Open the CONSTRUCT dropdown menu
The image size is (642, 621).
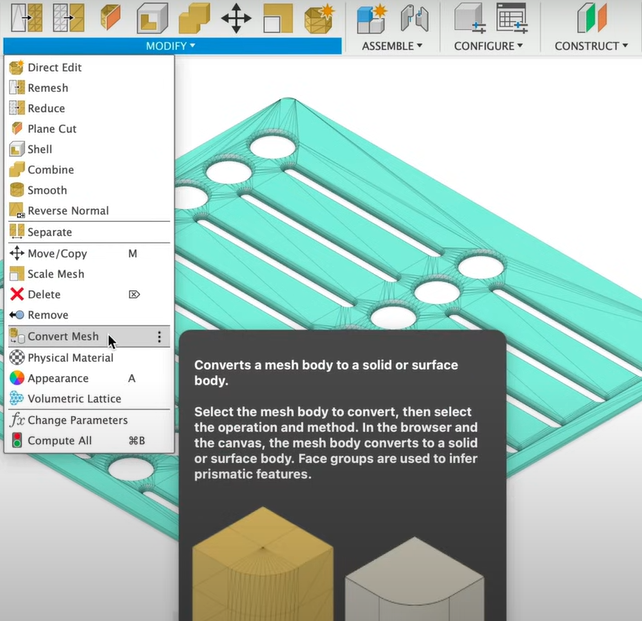(592, 46)
